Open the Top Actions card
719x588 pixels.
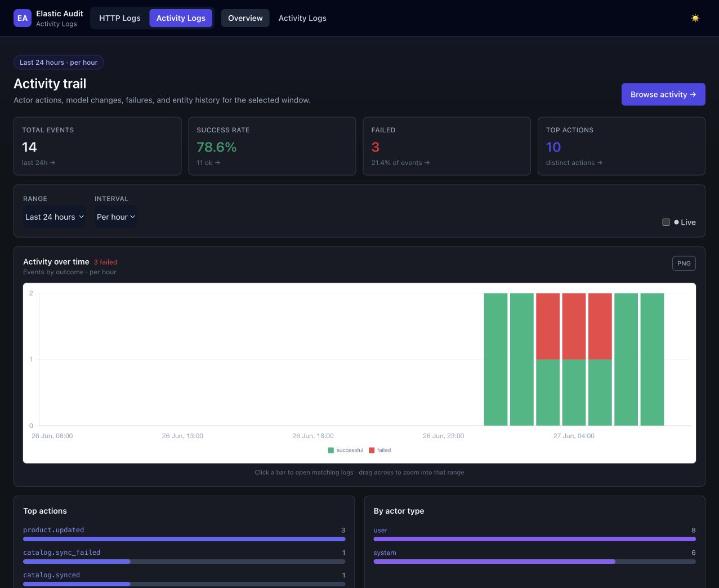[622, 146]
